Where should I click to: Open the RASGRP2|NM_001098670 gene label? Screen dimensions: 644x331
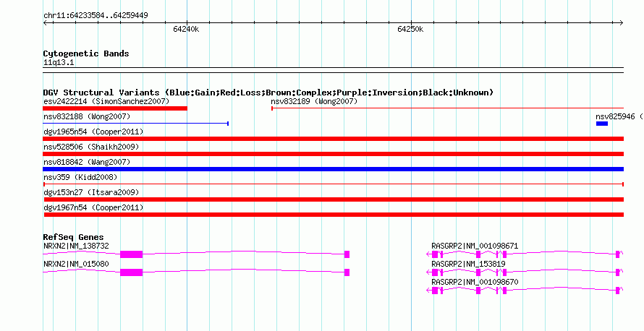[475, 282]
